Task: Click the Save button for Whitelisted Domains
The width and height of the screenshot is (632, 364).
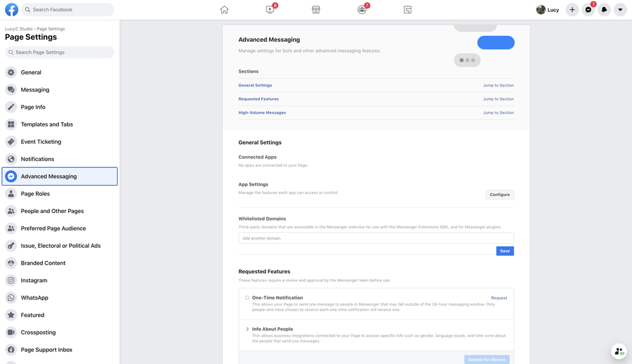Action: pyautogui.click(x=505, y=251)
